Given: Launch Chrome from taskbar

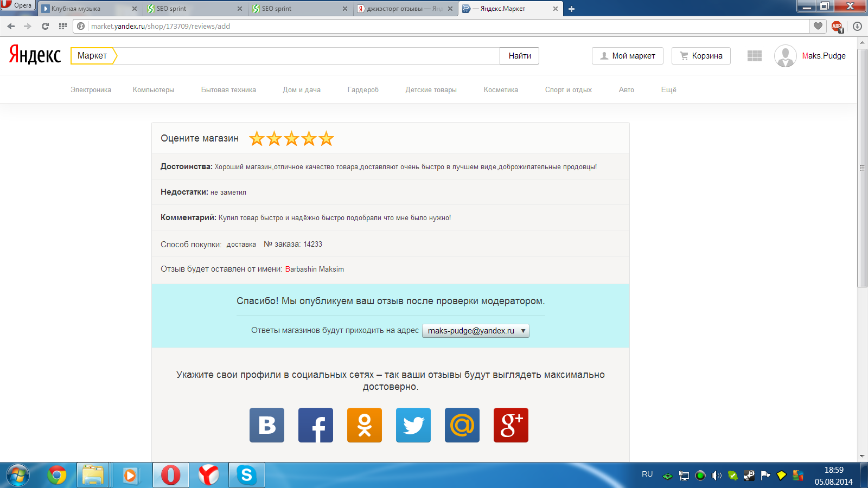Looking at the screenshot, I should point(57,476).
